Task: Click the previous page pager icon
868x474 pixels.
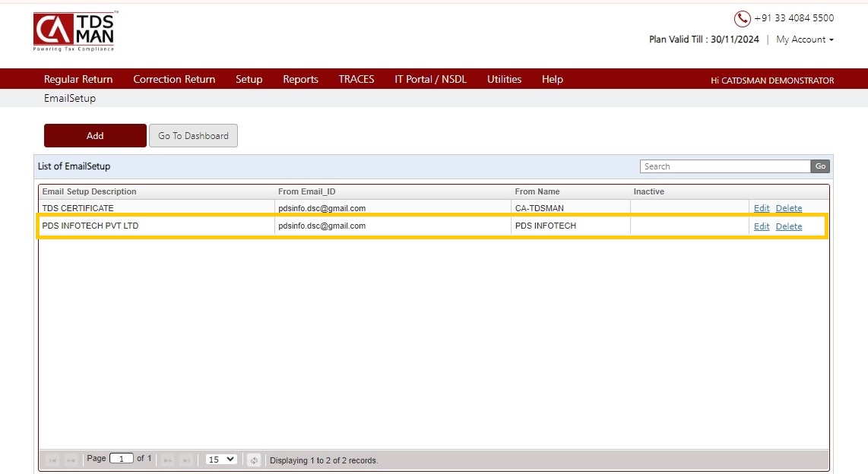Action: (71, 460)
